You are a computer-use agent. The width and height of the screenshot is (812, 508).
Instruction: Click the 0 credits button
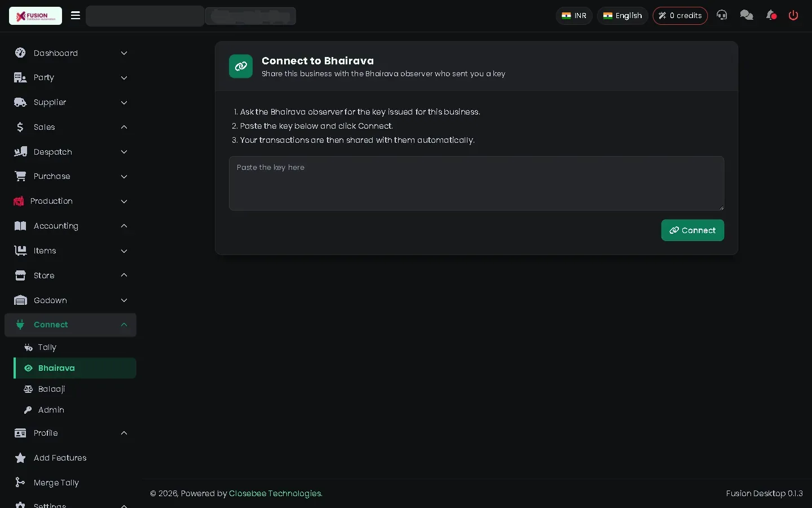(x=680, y=16)
